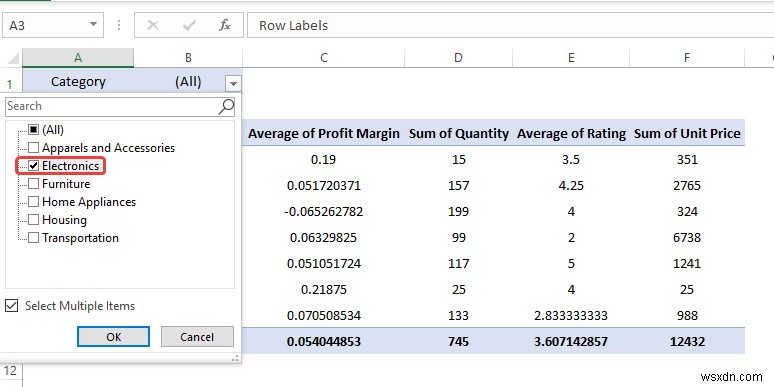The image size is (774, 387).
Task: Click cell with 0.06329825
Action: [323, 237]
